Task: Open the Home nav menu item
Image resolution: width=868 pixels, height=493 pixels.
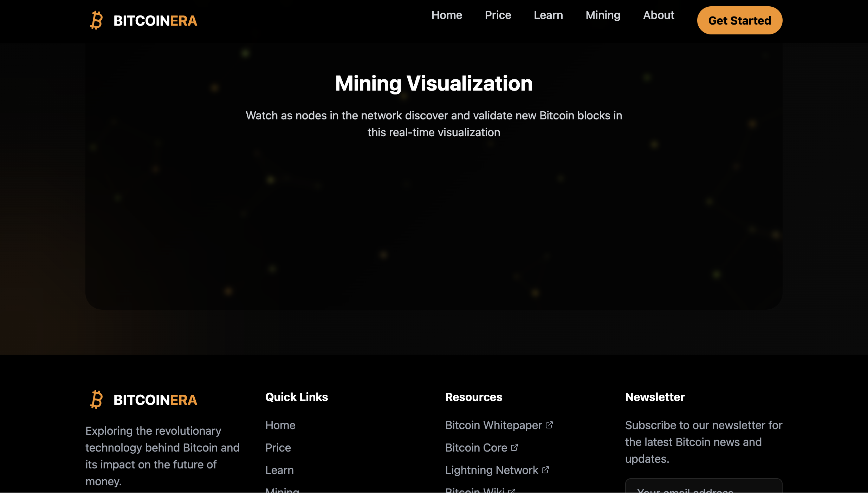Action: [447, 15]
